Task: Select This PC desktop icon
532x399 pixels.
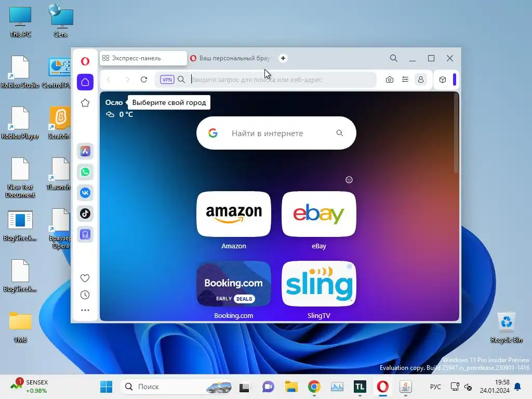Action: pos(20,22)
